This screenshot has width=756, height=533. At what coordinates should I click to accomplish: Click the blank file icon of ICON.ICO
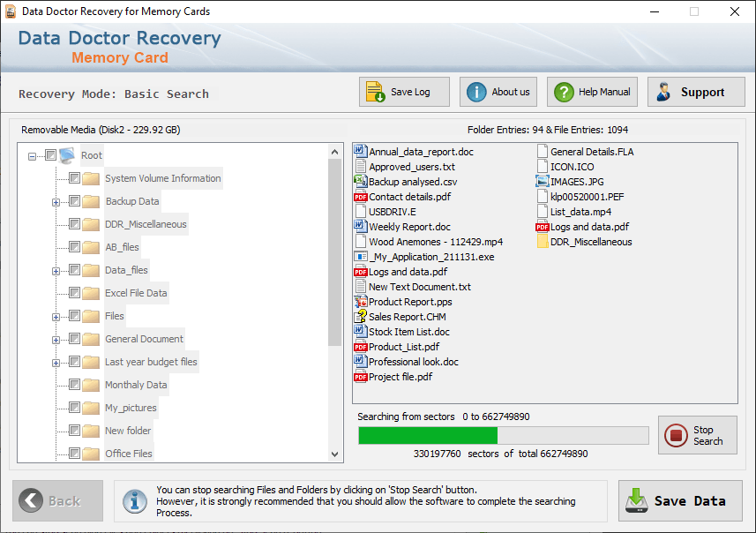tap(542, 167)
